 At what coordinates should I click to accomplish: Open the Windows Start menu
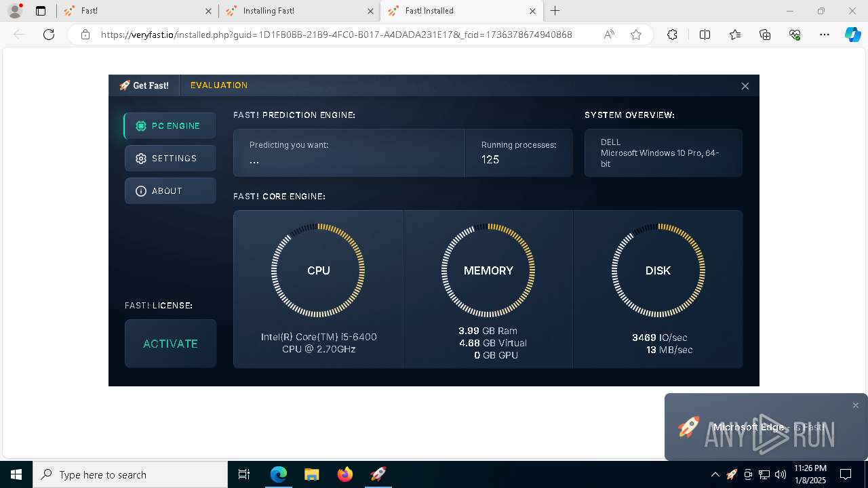16,474
